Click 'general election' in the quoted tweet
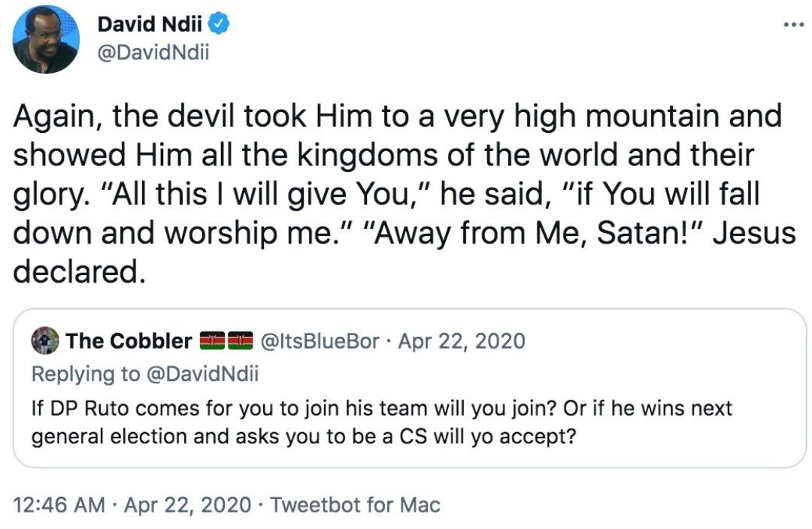 click(109, 437)
